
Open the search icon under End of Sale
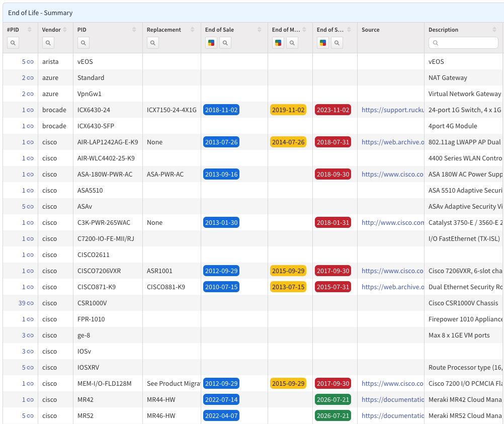click(225, 43)
